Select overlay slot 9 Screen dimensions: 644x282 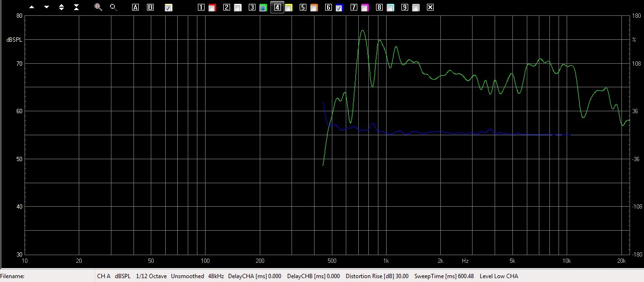pos(404,8)
